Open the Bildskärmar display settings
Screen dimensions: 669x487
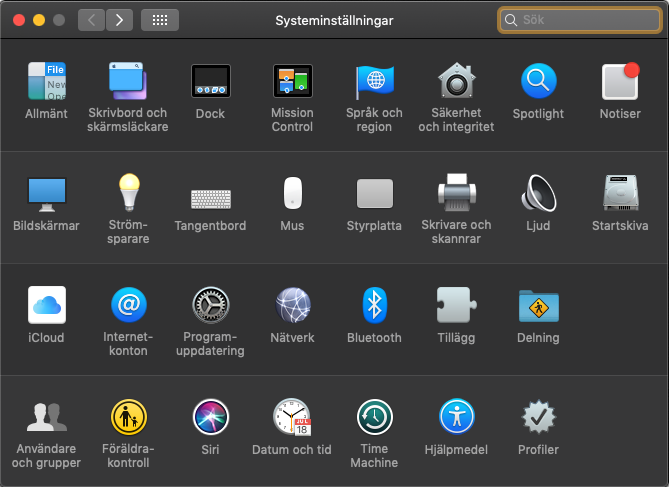(x=47, y=194)
